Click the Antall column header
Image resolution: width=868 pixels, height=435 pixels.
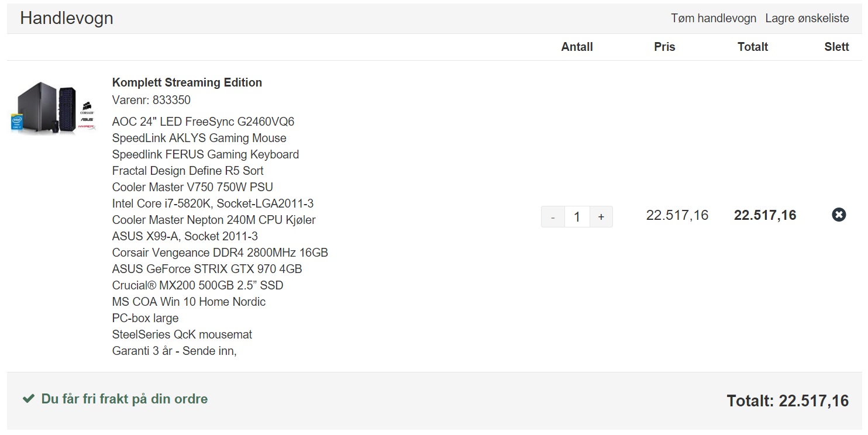click(577, 47)
